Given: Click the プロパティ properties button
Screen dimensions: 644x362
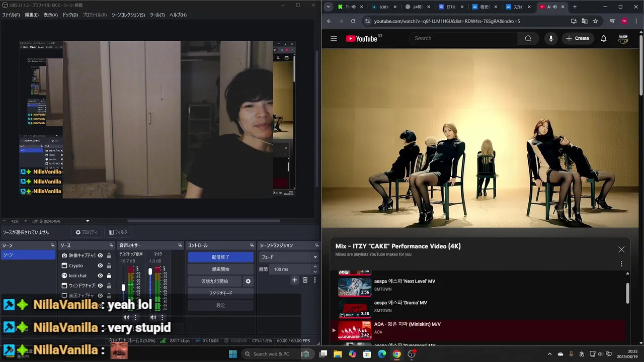Looking at the screenshot, I should click(x=87, y=232).
